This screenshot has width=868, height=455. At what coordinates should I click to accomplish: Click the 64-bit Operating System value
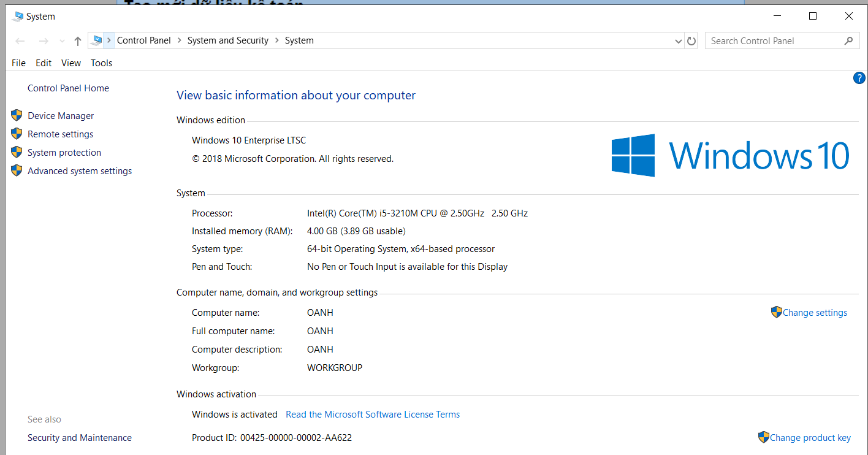pos(401,249)
